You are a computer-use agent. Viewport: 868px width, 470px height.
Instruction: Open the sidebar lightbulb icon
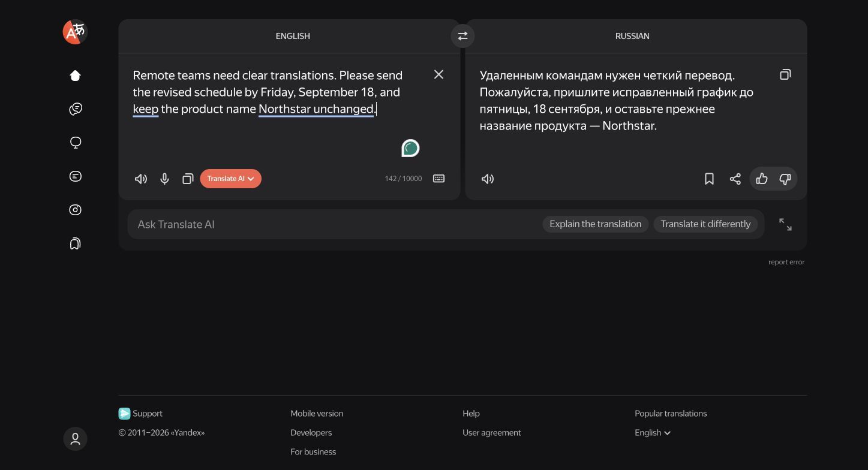75,143
